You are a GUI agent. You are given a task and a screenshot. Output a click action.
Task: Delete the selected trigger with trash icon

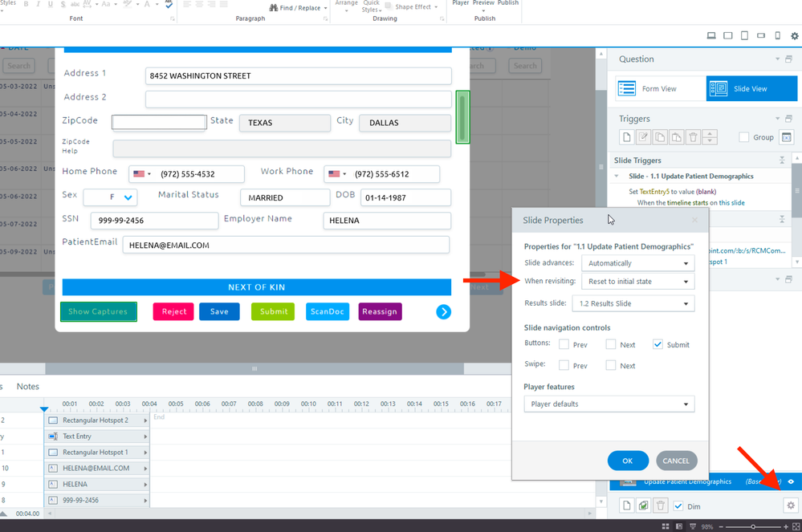pyautogui.click(x=693, y=137)
